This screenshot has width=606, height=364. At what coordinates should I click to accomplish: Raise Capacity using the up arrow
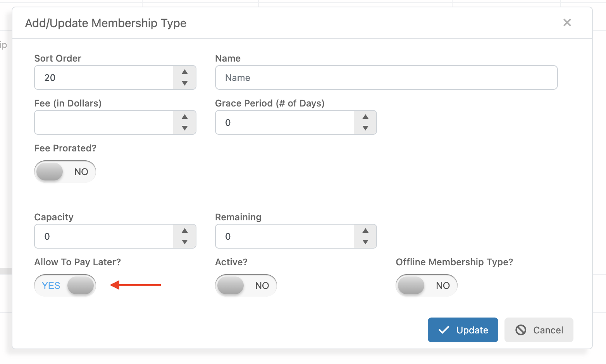[185, 231]
